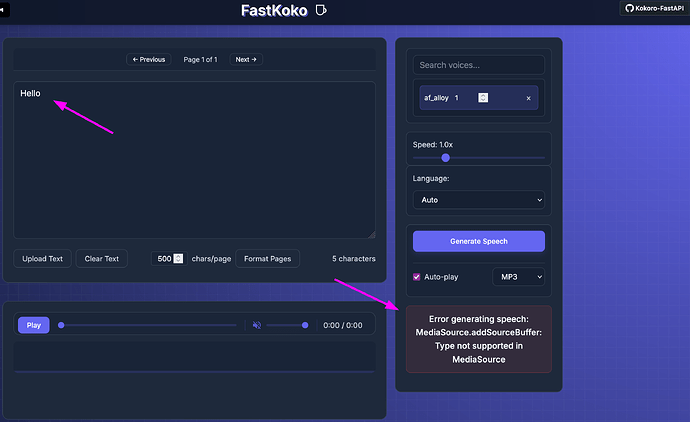Click the af_alloy weight stepper arrows
Viewport: 690px width, 422px height.
tap(483, 98)
